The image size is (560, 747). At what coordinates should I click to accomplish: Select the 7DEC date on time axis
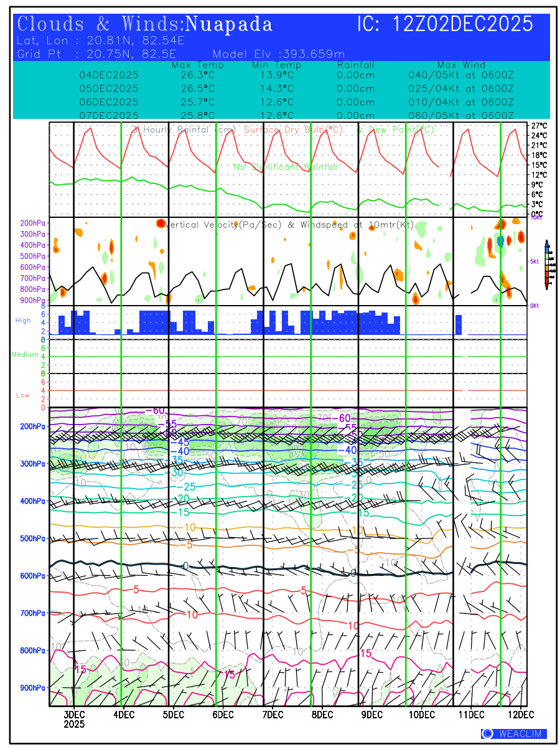coord(273,714)
